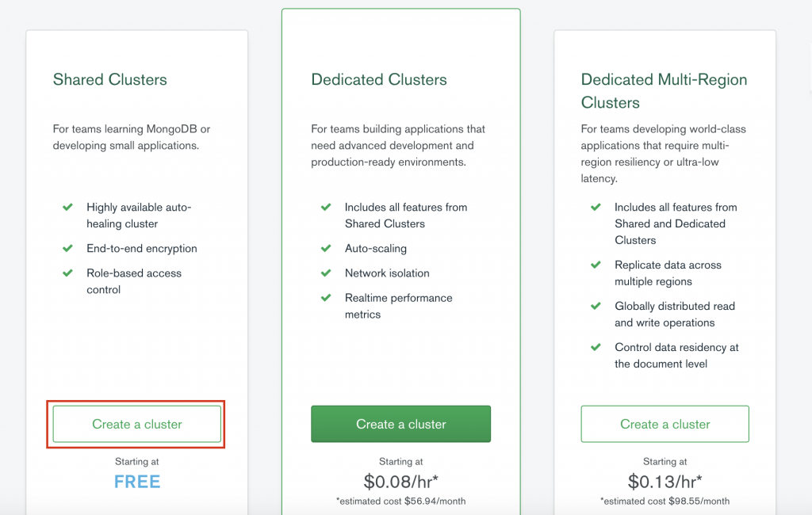812x515 pixels.
Task: Select the 'Dedicated Multi-Region Clusters' heading
Action: pos(664,90)
